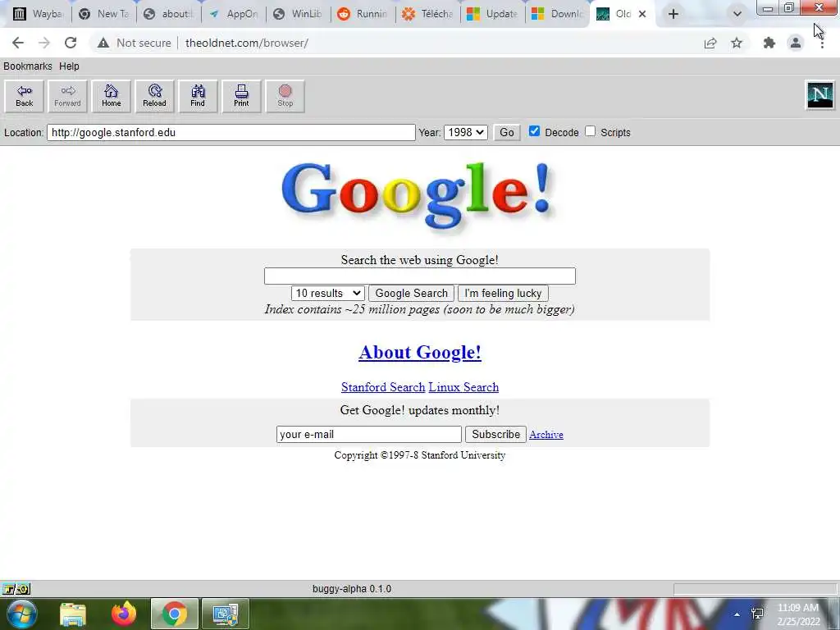Click the Google Search button
Viewport: 840px width, 630px height.
click(412, 293)
